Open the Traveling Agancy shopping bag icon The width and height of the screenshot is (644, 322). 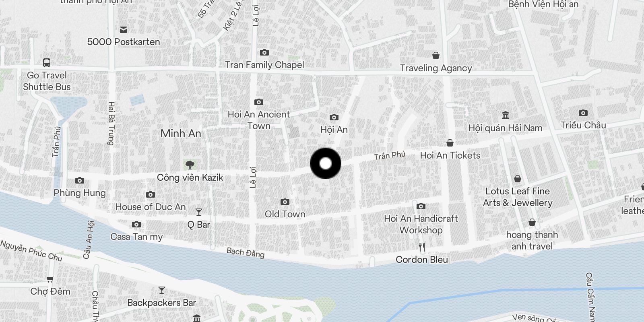tap(436, 55)
